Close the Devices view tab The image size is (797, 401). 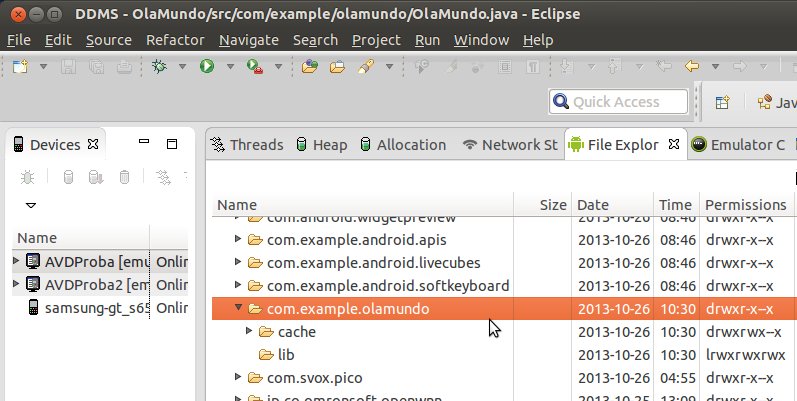click(93, 144)
